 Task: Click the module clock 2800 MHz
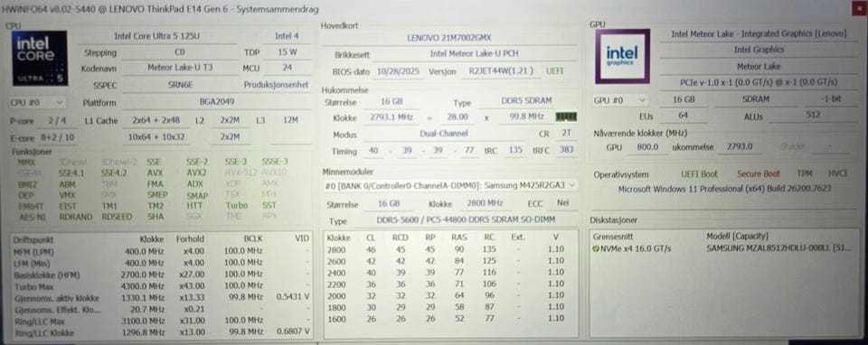(485, 203)
